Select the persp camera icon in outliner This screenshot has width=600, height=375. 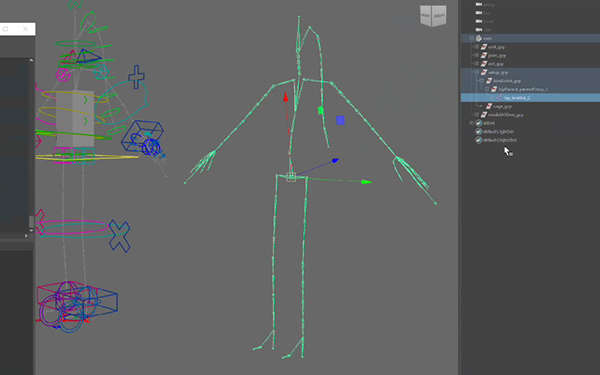coord(479,4)
